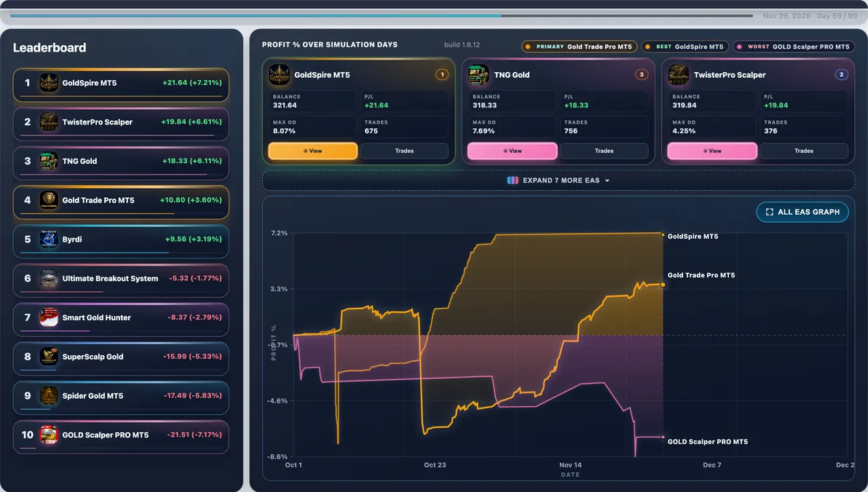Click Spider Gold MT5 -17.49 (-5.83%) value

pos(193,396)
